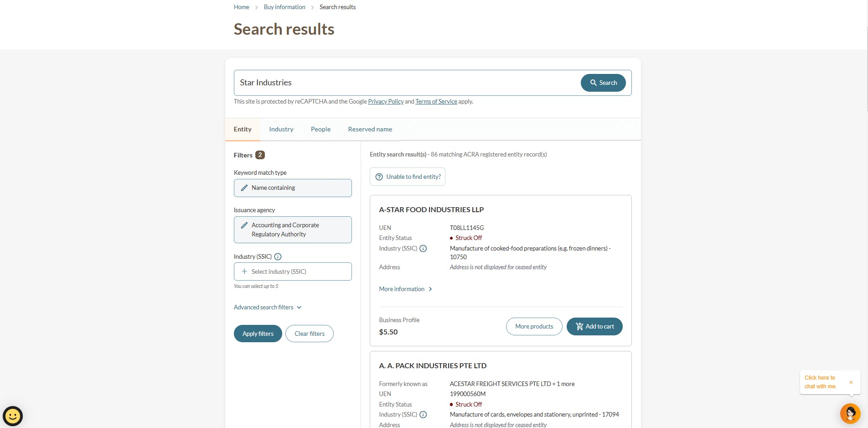
Task: Click the info icon beside A-STAR FOOD Industry (SSIC)
Action: pyautogui.click(x=423, y=249)
